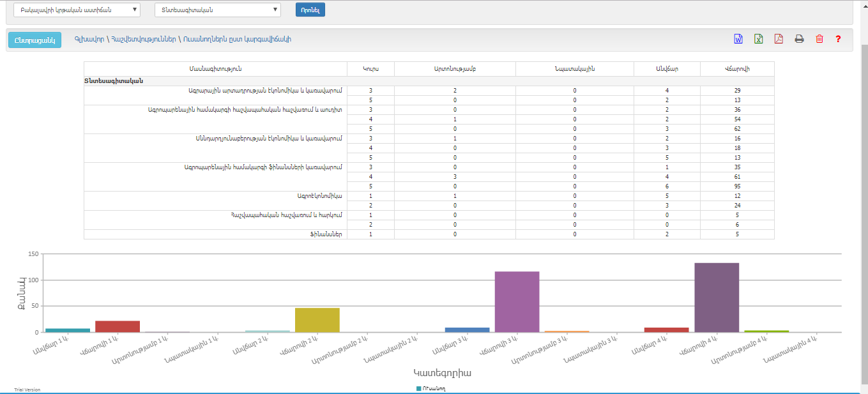Export table to Excel file

pyautogui.click(x=759, y=39)
